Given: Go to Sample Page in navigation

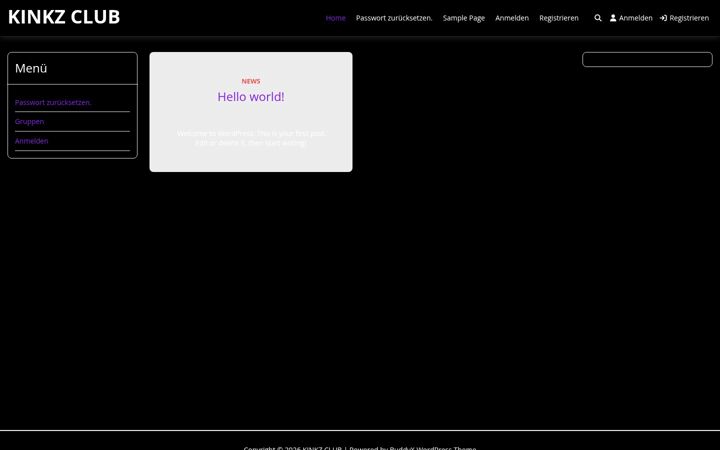Looking at the screenshot, I should click(x=464, y=18).
